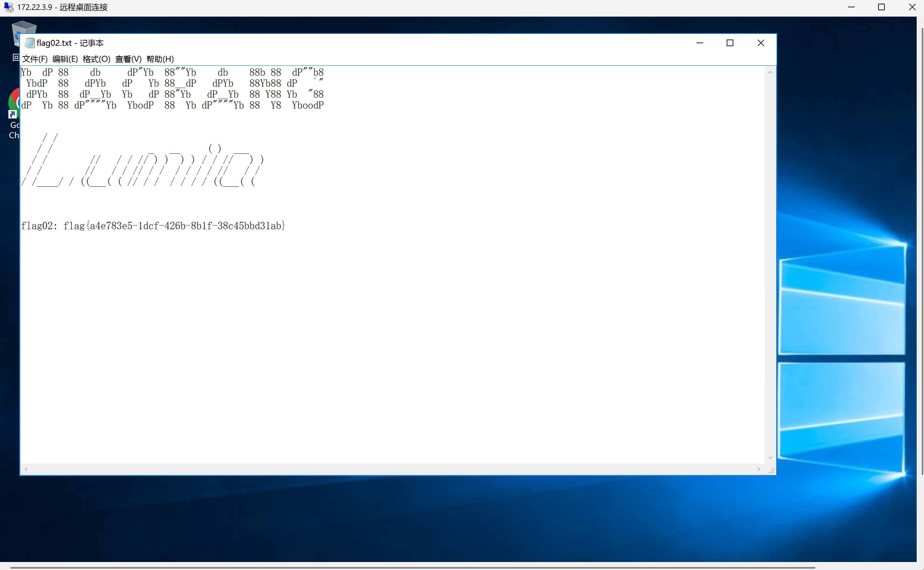Minimize the flag02.txt Notepad window
Screen dimensions: 924x570
pyautogui.click(x=699, y=43)
